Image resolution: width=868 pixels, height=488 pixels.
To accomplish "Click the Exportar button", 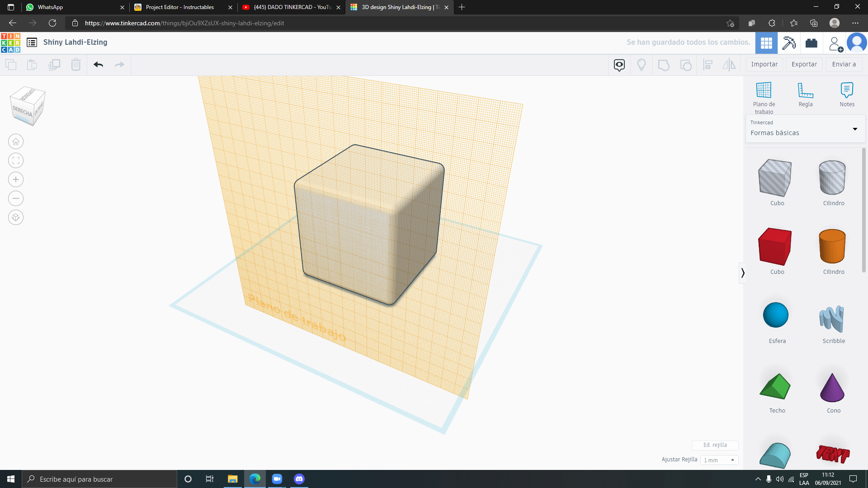I will click(x=804, y=64).
